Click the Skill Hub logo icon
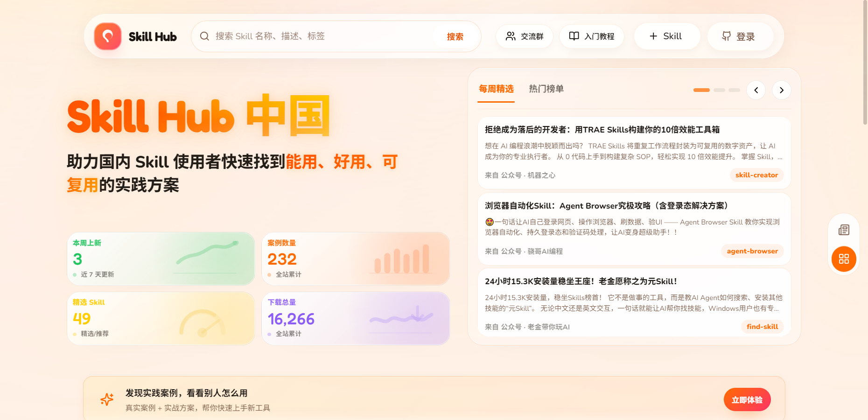The width and height of the screenshot is (868, 420). point(108,36)
